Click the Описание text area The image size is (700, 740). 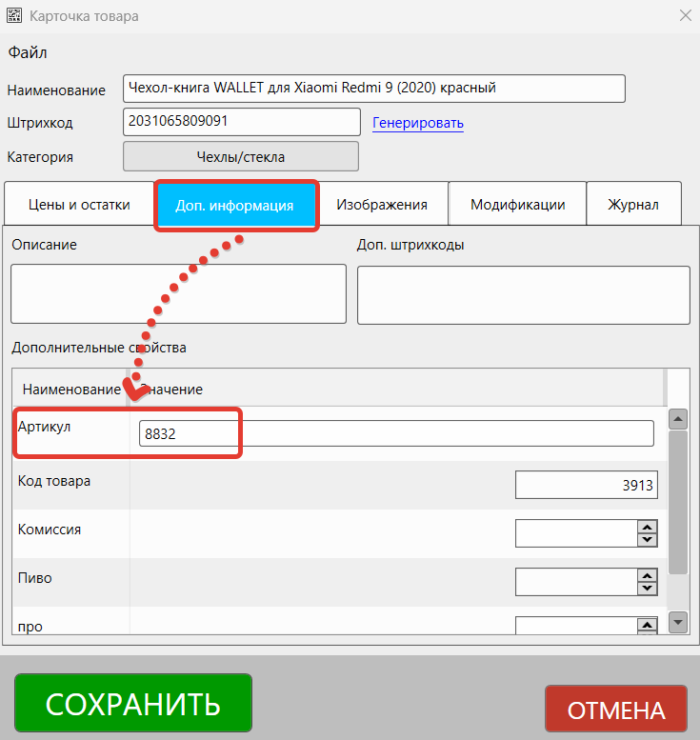click(178, 293)
